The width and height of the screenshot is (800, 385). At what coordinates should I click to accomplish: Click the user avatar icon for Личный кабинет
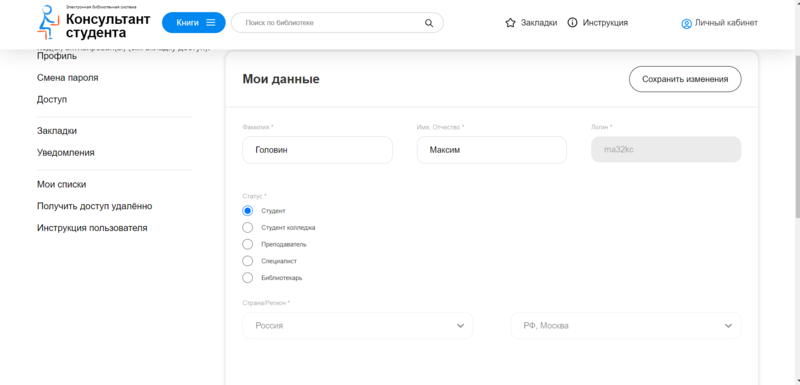pyautogui.click(x=686, y=23)
